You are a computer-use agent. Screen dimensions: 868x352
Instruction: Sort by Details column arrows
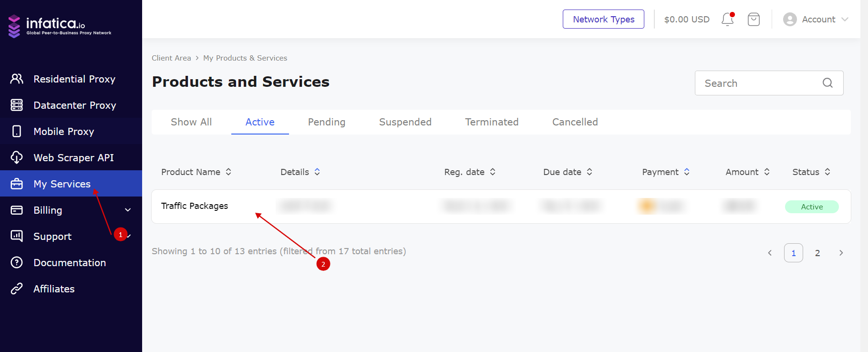click(317, 172)
